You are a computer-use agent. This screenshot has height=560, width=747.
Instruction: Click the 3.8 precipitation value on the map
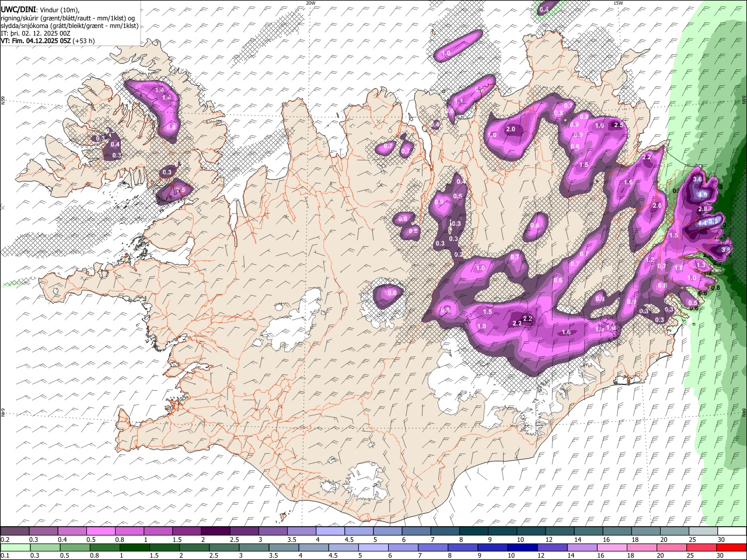[x=726, y=249]
